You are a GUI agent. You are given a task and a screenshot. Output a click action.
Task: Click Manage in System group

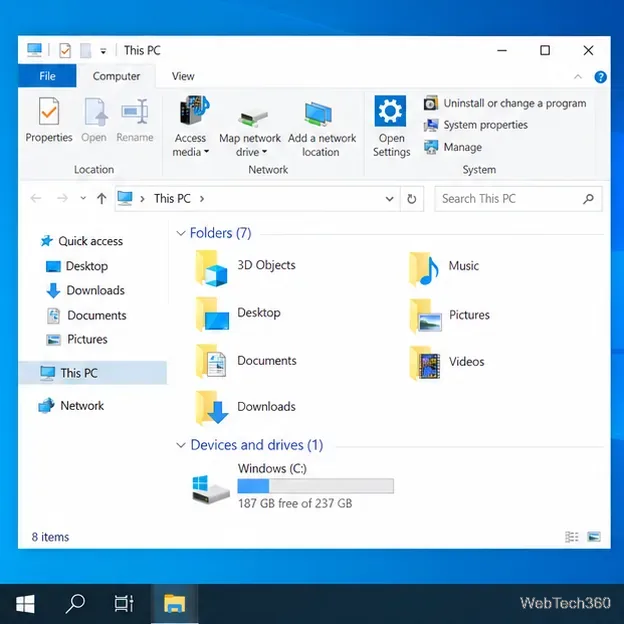pos(452,147)
